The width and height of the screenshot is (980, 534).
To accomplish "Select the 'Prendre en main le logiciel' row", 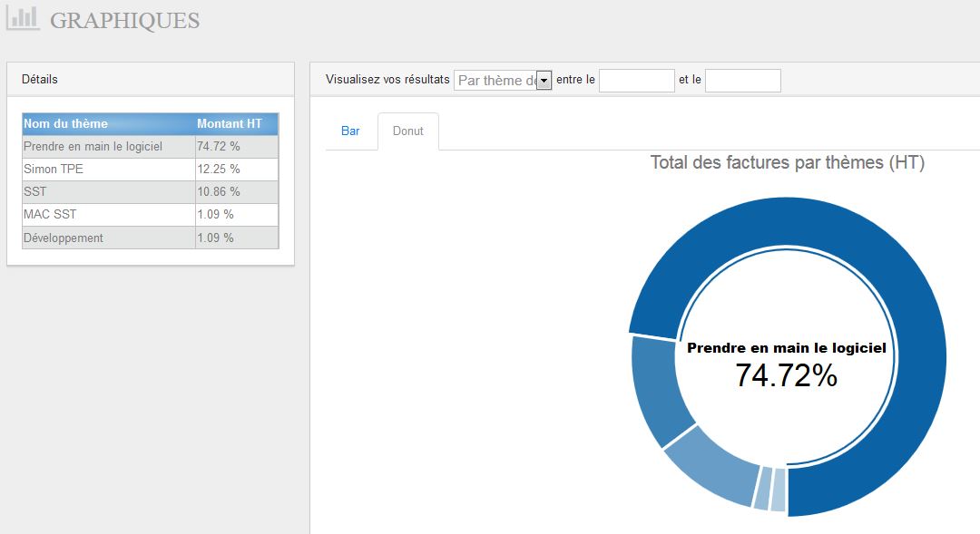I will point(151,147).
